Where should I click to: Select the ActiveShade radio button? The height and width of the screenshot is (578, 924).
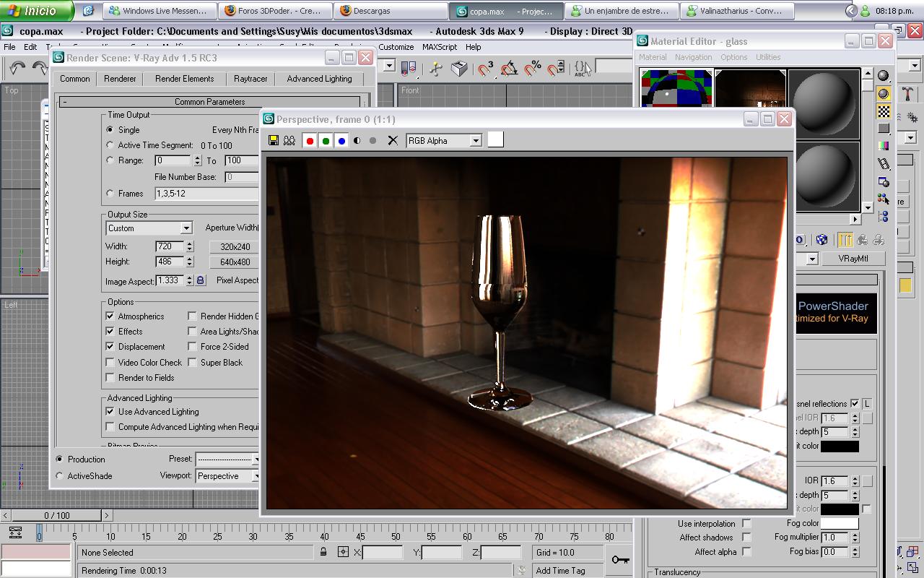(x=60, y=476)
